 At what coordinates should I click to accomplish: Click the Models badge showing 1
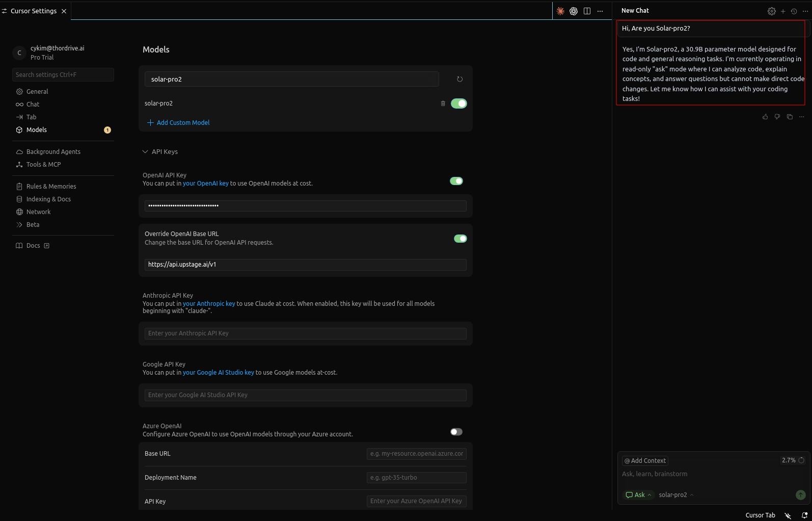click(x=107, y=130)
